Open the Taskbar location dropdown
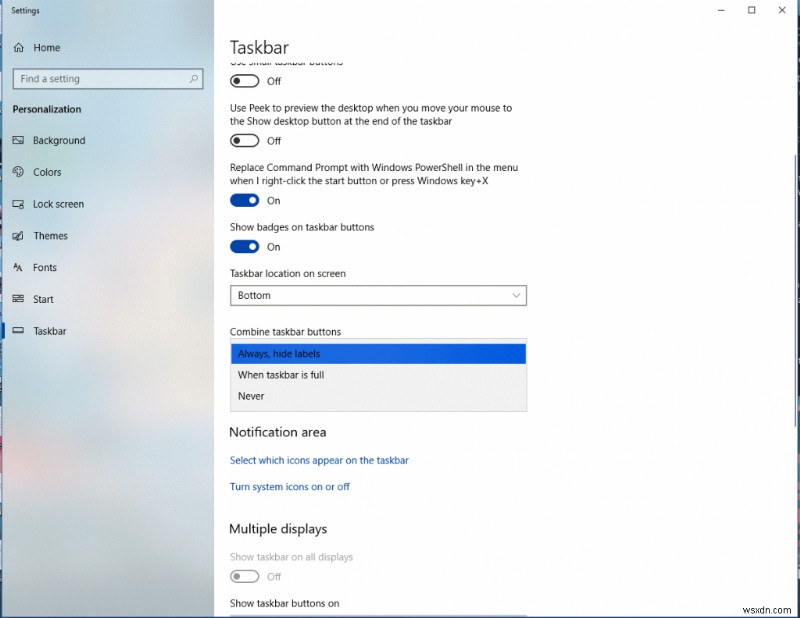Screen dimensions: 800x618 [378, 295]
